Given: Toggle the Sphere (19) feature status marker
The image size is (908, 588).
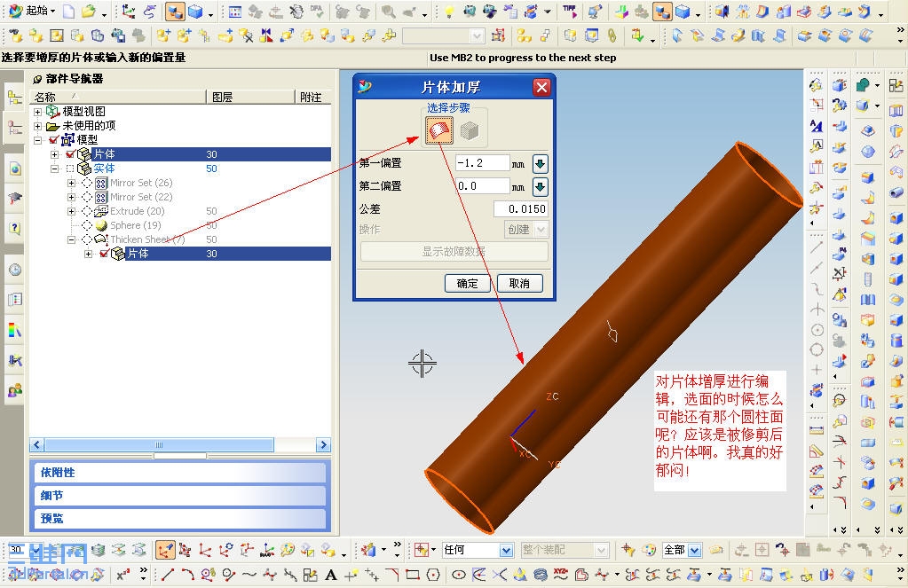Looking at the screenshot, I should tap(87, 225).
